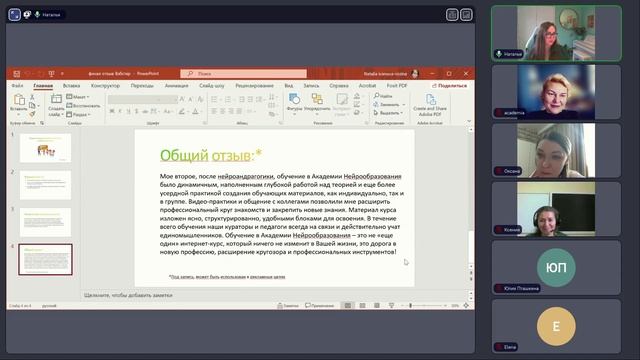This screenshot has height=360, width=640.
Task: Click the Slide Show status bar icon
Action: pyautogui.click(x=391, y=305)
